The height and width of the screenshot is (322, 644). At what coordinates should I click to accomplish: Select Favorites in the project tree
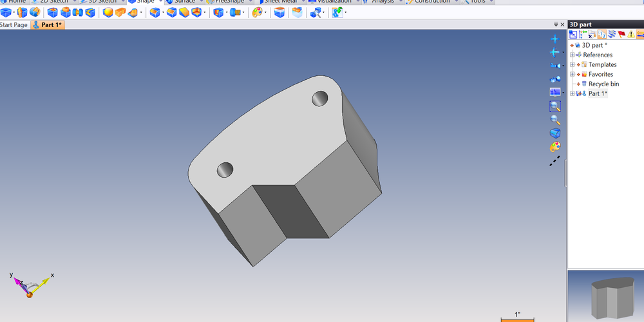[600, 74]
